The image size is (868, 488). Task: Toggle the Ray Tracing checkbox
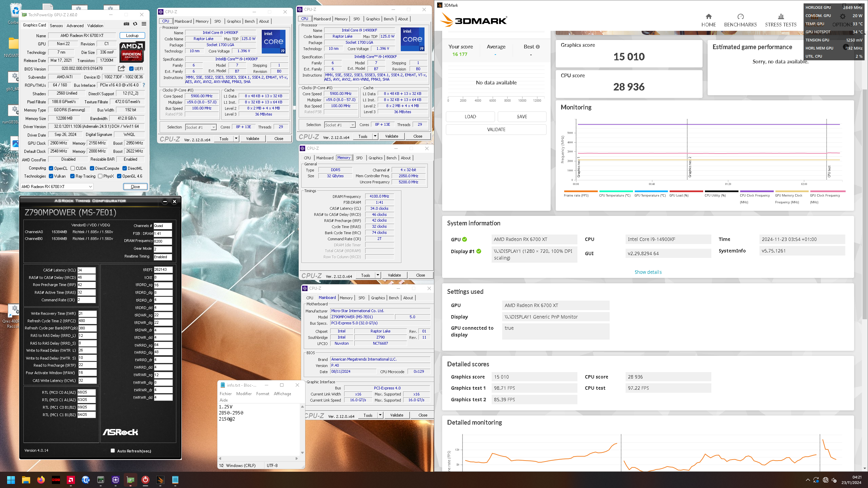[72, 176]
